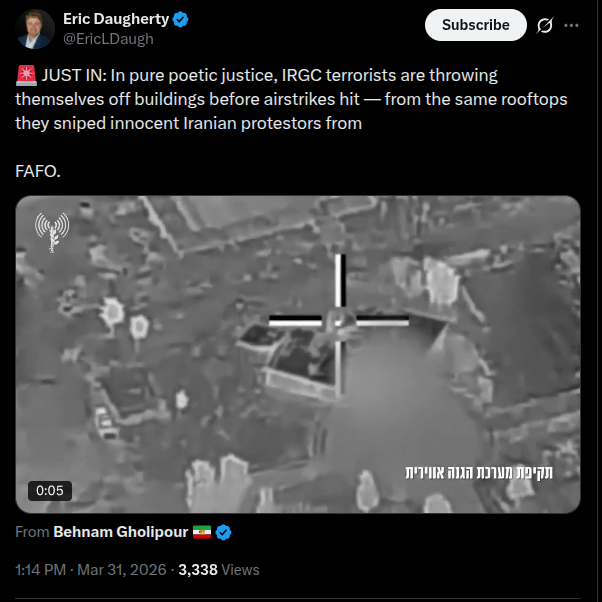Play the embedded airstrike video
Screen dimensions: 602x602
coord(298,354)
